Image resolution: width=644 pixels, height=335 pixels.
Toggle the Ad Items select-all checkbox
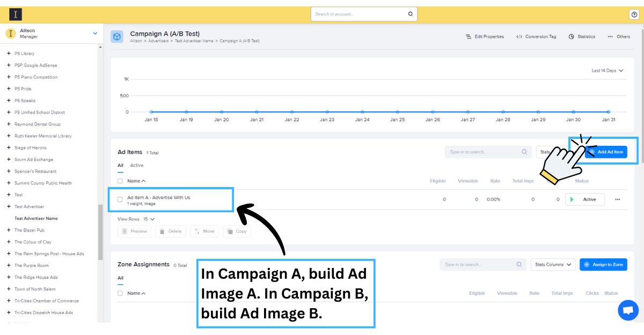(120, 181)
